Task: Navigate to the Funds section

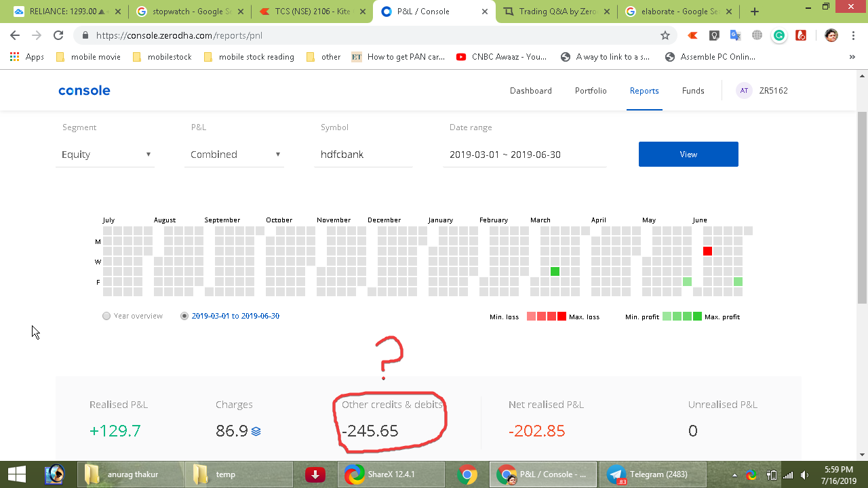Action: pos(692,90)
